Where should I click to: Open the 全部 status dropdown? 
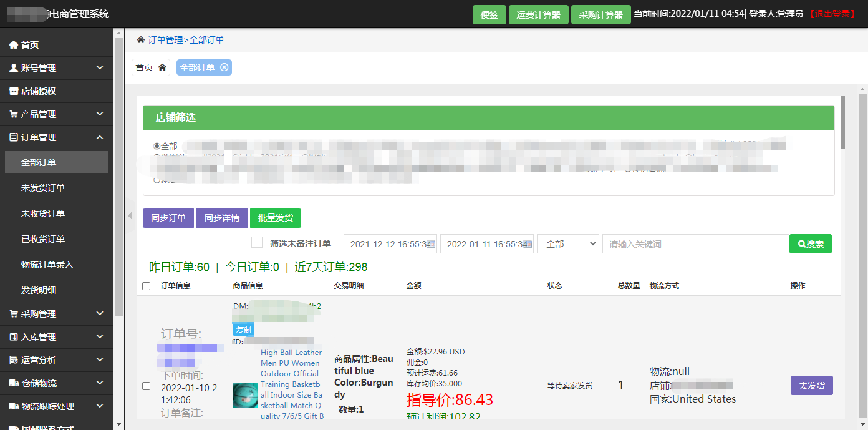pos(567,244)
